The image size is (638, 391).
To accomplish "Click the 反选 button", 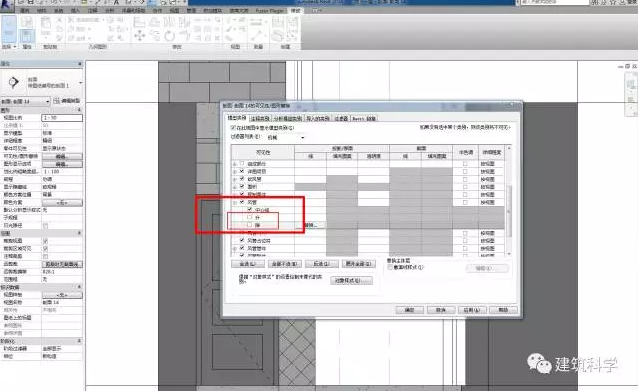I will pos(321,264).
